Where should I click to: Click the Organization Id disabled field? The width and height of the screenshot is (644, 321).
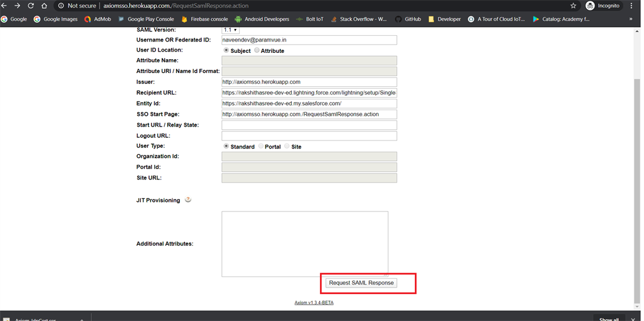click(x=309, y=156)
